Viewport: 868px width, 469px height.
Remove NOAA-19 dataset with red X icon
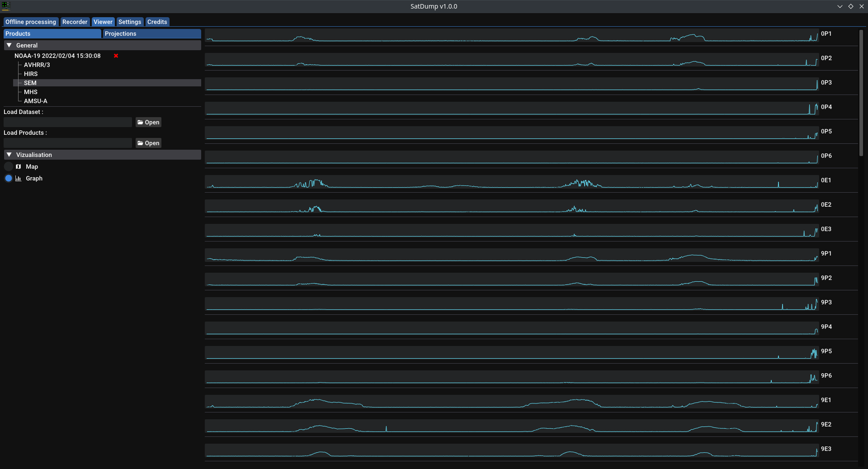click(116, 56)
